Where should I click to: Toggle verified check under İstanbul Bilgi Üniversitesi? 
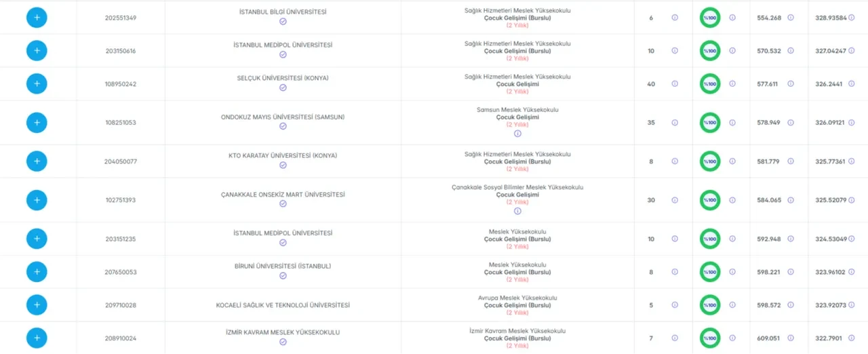point(283,22)
